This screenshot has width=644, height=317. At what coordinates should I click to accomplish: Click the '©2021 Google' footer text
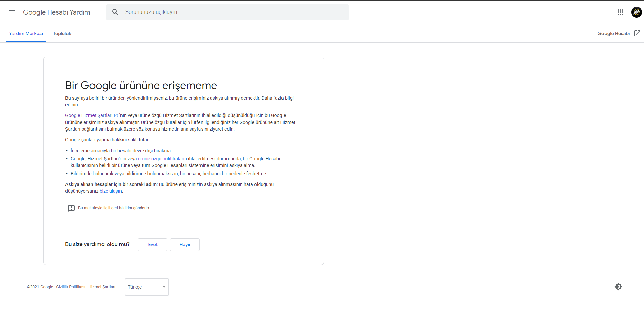tap(40, 287)
